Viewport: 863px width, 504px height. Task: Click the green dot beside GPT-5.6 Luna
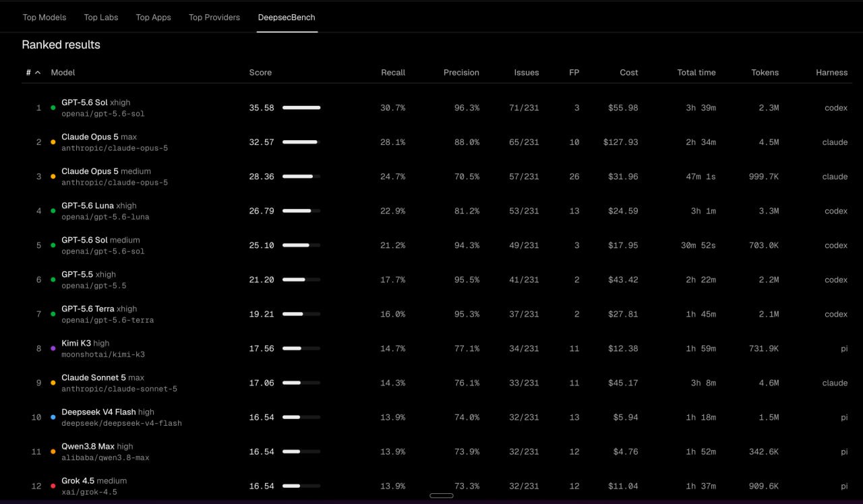point(53,211)
